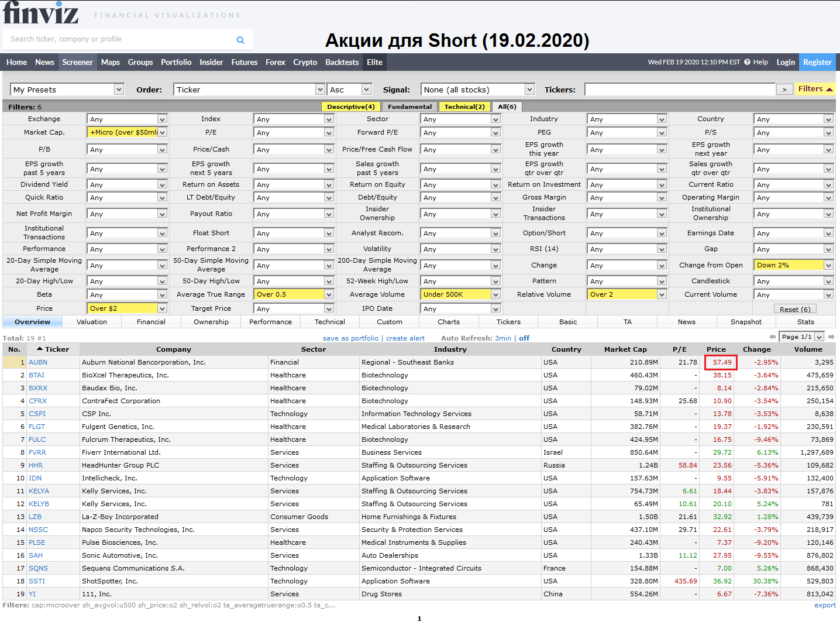
Task: Click the search ticker input field
Action: coord(120,39)
